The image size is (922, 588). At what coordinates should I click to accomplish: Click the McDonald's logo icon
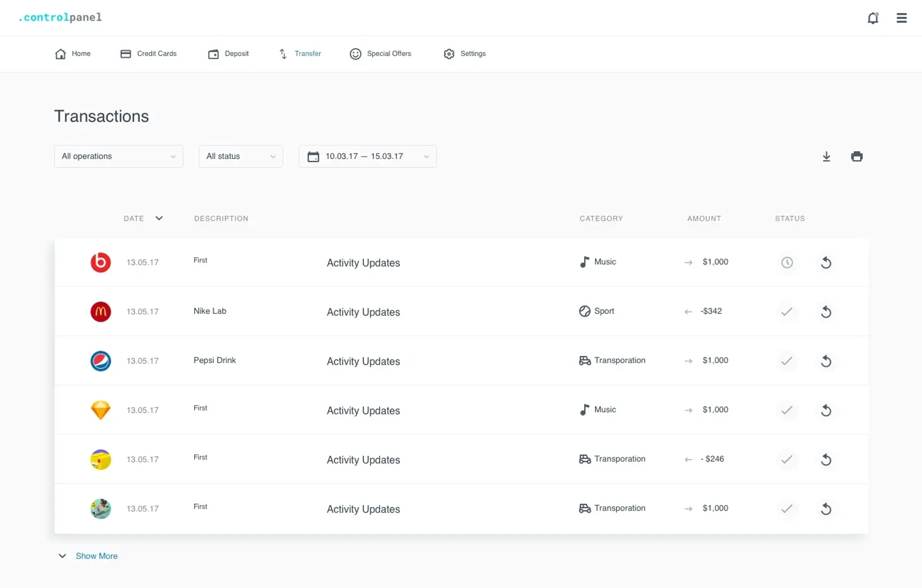tap(100, 312)
